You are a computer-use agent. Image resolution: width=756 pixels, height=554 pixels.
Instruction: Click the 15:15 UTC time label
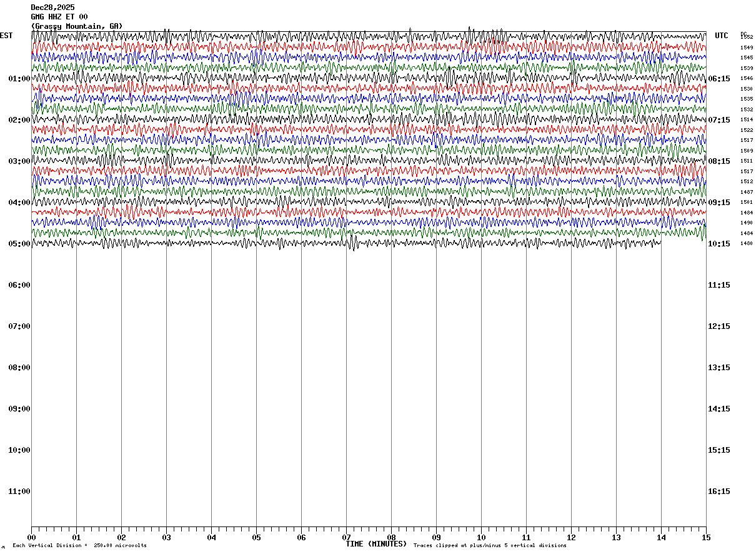pos(719,450)
